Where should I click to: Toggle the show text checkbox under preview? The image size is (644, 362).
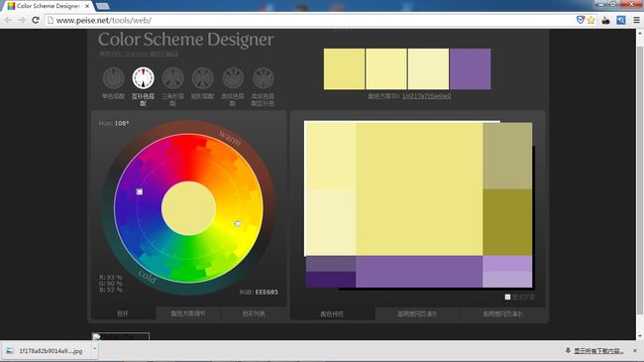507,297
